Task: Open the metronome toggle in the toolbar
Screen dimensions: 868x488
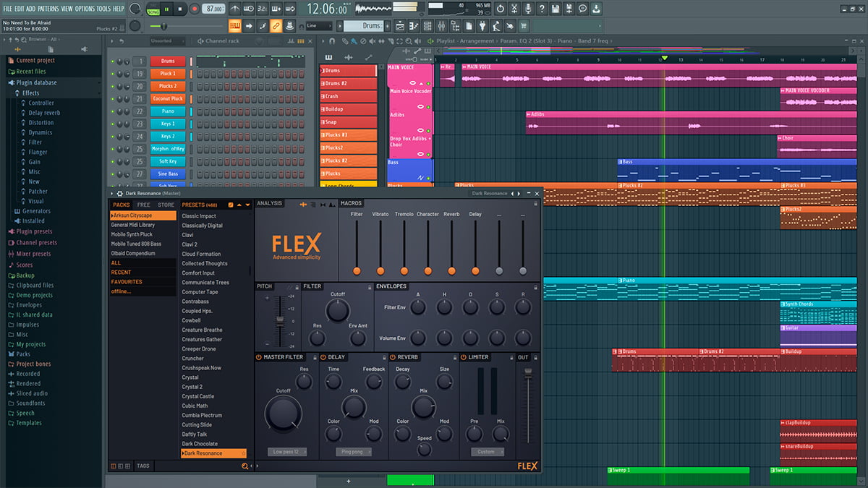Action: [x=235, y=9]
